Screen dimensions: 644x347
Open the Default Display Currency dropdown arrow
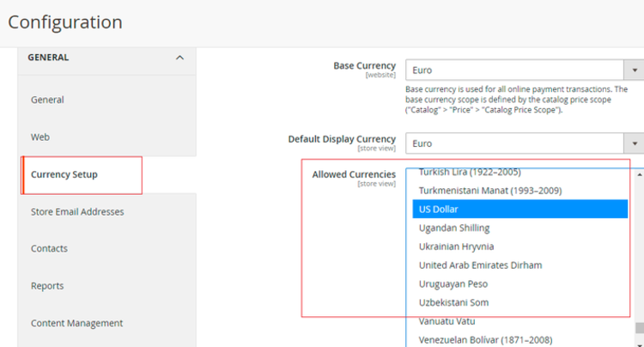point(635,143)
